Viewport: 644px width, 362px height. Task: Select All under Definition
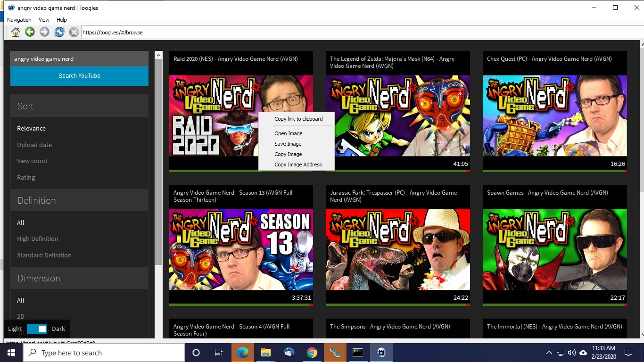[x=21, y=222]
